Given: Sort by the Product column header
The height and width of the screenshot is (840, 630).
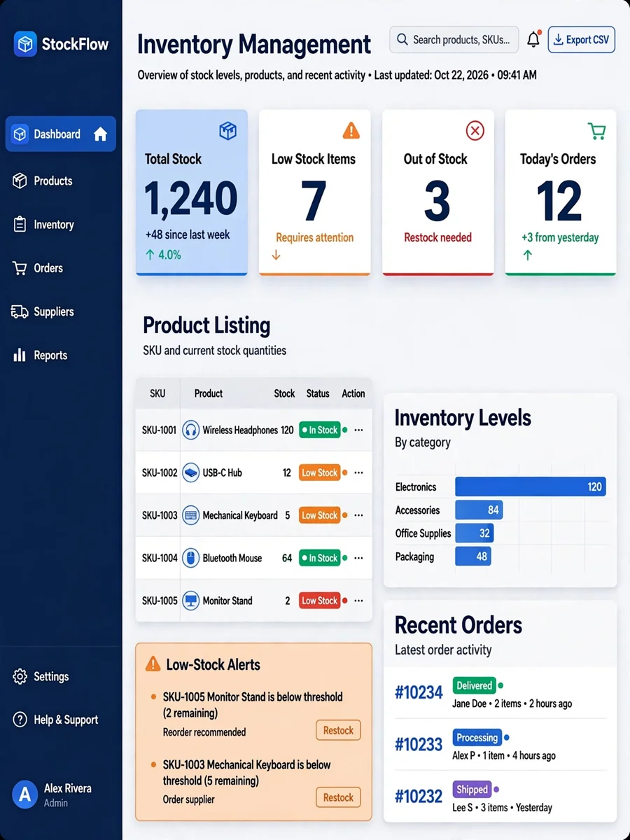Looking at the screenshot, I should tap(209, 393).
